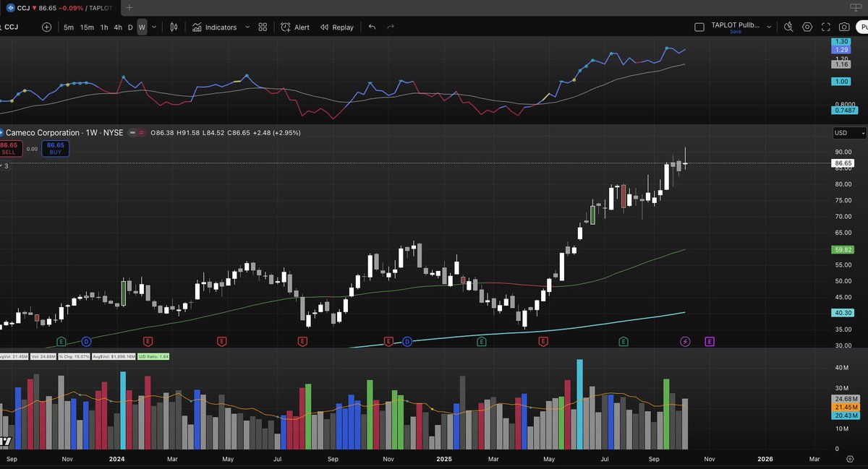
Task: Click the O86.38 open value in legend
Action: tap(163, 133)
